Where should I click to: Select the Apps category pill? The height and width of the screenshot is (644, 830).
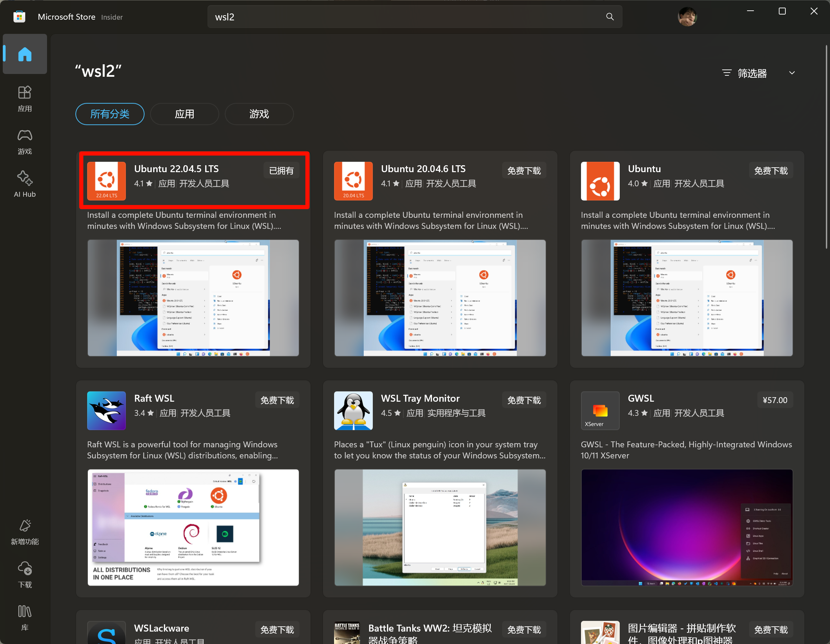184,114
